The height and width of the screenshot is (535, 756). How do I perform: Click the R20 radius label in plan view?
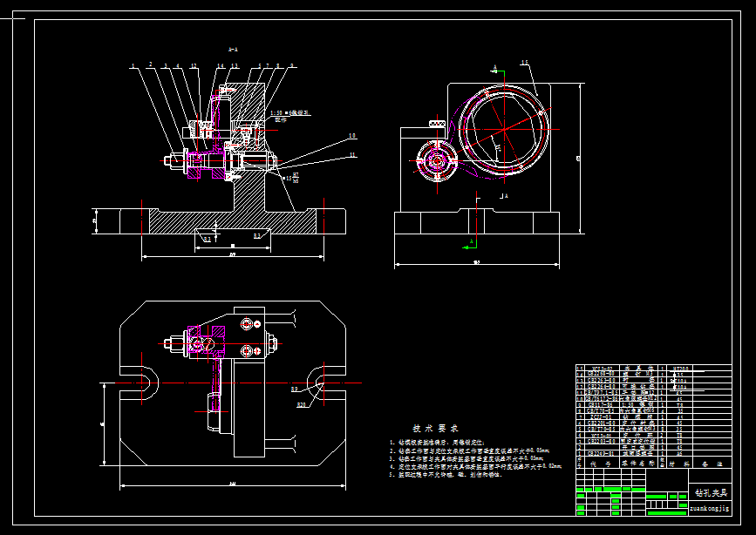[302, 405]
